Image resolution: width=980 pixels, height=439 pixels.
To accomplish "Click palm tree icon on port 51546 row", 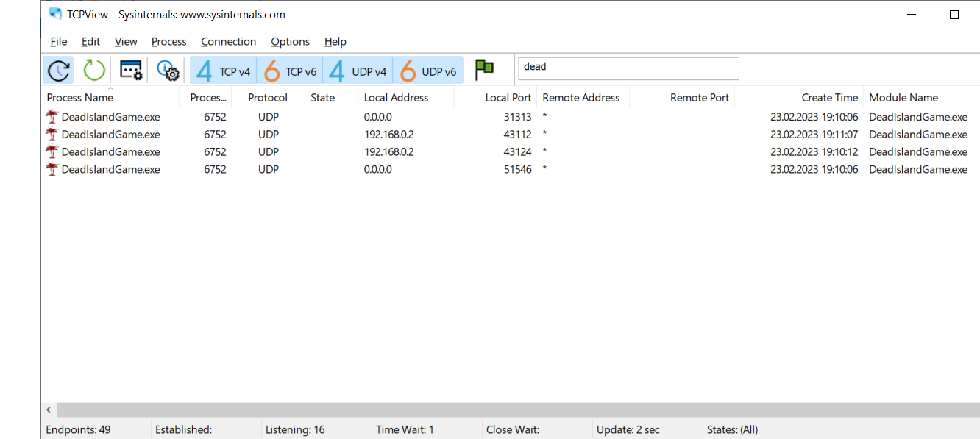I will click(52, 169).
